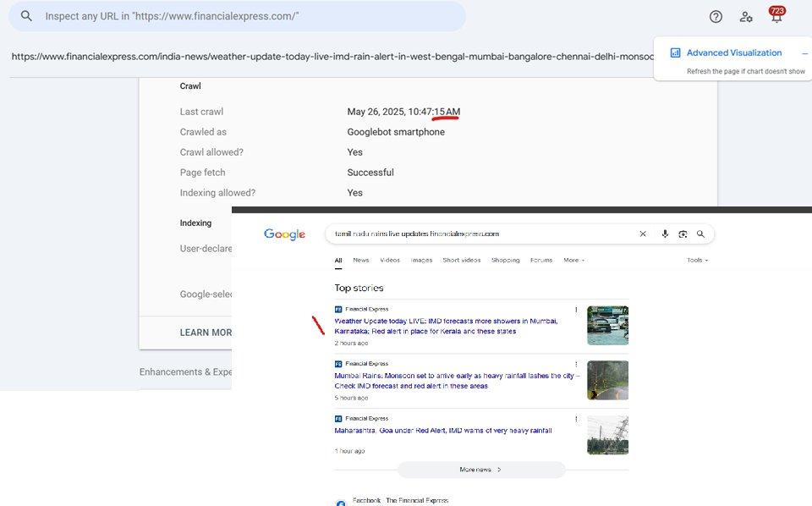The image size is (812, 506).
Task: Click the Google logo
Action: (x=284, y=234)
